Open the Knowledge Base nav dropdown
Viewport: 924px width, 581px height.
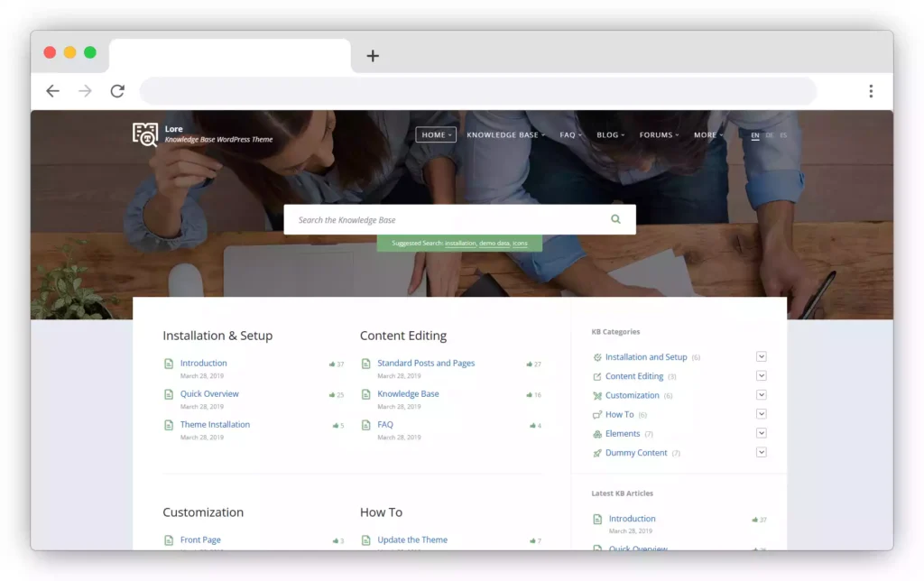[x=505, y=135]
